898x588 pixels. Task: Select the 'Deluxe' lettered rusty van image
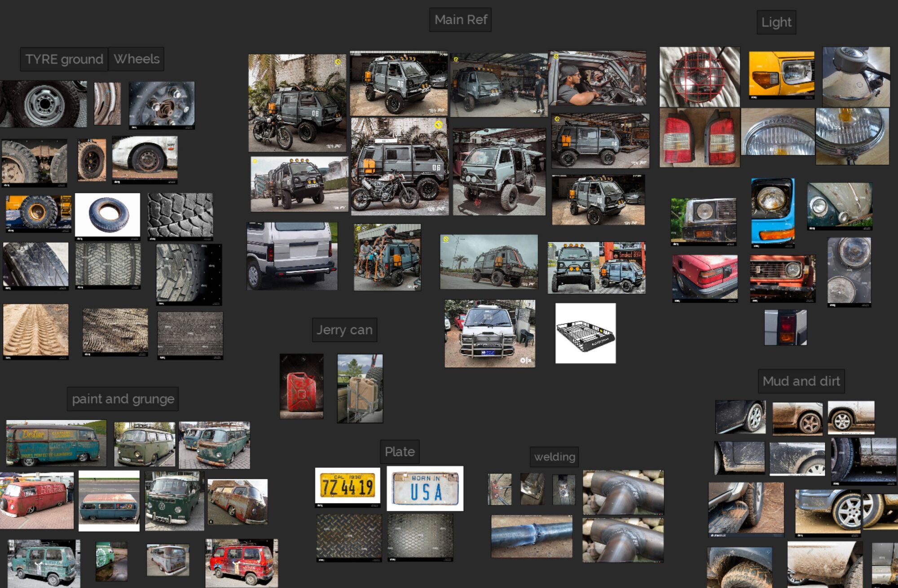click(56, 443)
